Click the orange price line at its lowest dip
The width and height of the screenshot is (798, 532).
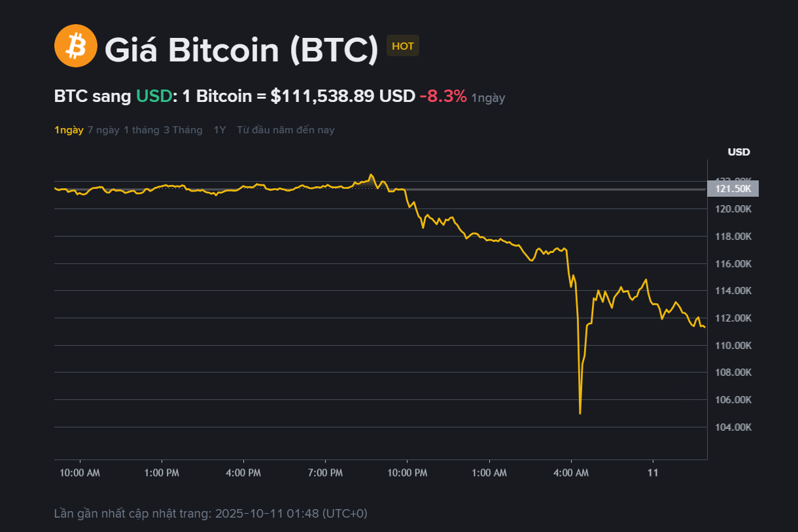[580, 412]
